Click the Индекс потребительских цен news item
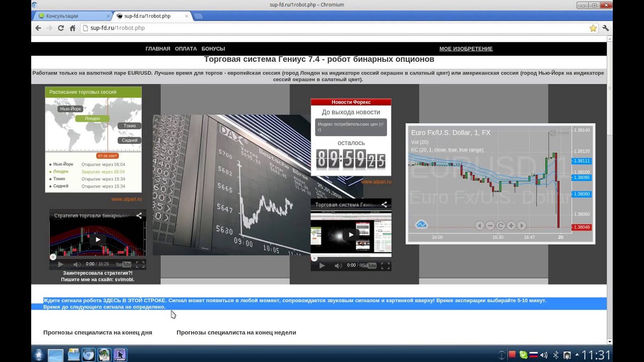644x362 pixels. [x=351, y=127]
